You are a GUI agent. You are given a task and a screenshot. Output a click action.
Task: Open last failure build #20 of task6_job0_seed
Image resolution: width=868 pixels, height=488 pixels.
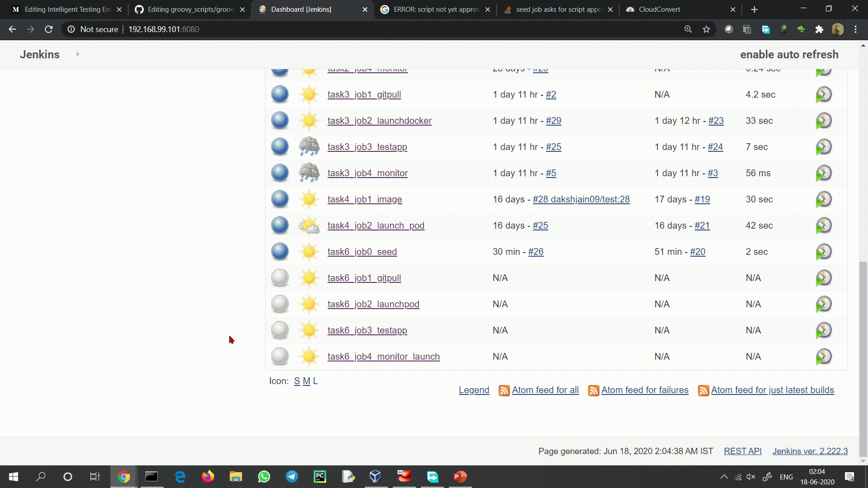click(x=698, y=252)
